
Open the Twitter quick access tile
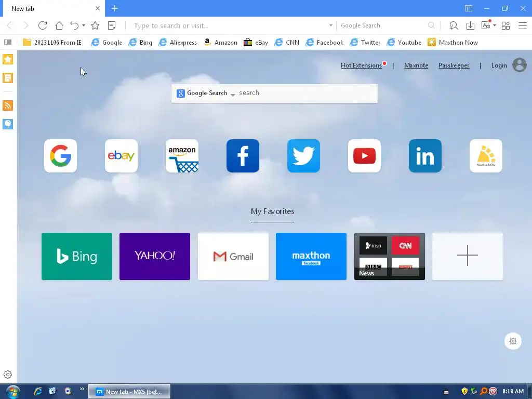coord(303,156)
